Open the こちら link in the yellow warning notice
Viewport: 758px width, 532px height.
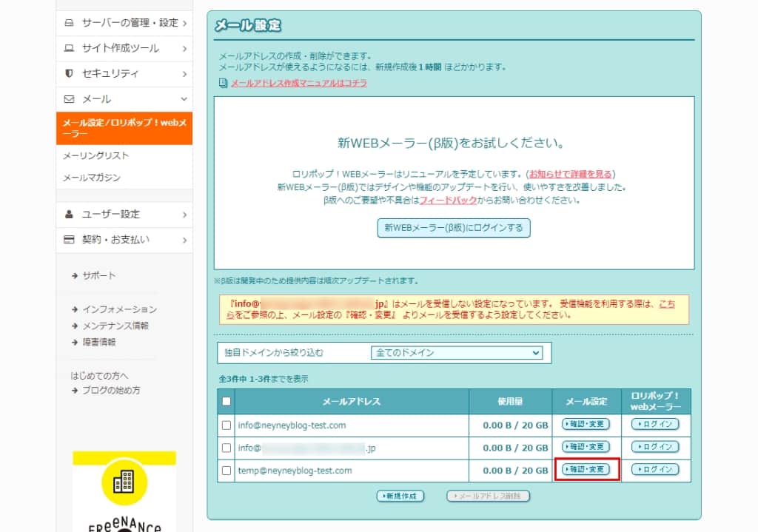point(667,304)
